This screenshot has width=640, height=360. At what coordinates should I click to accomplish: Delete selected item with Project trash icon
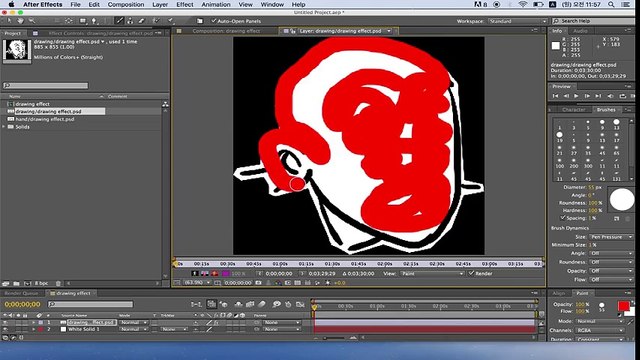[x=58, y=283]
